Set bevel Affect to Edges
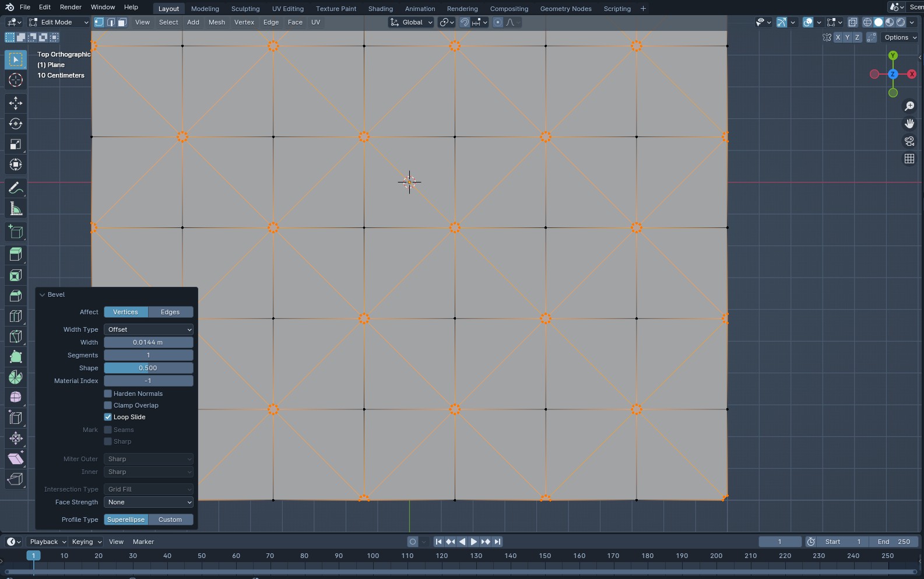 170,312
